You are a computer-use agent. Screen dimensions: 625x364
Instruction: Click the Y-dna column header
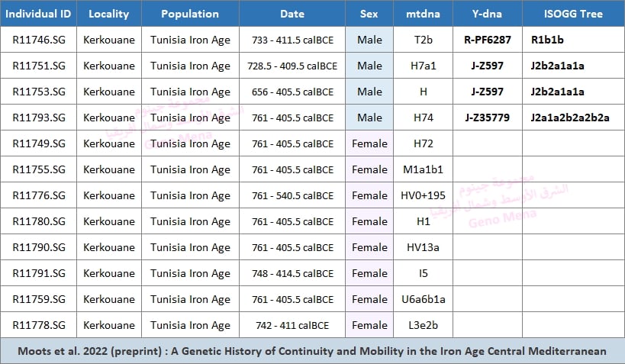[487, 14]
